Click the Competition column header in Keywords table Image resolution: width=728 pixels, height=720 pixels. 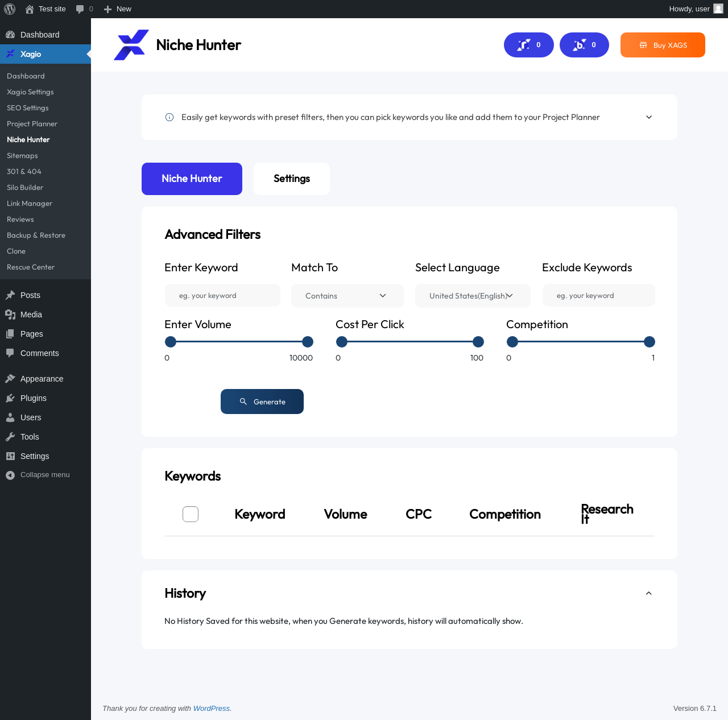coord(505,514)
